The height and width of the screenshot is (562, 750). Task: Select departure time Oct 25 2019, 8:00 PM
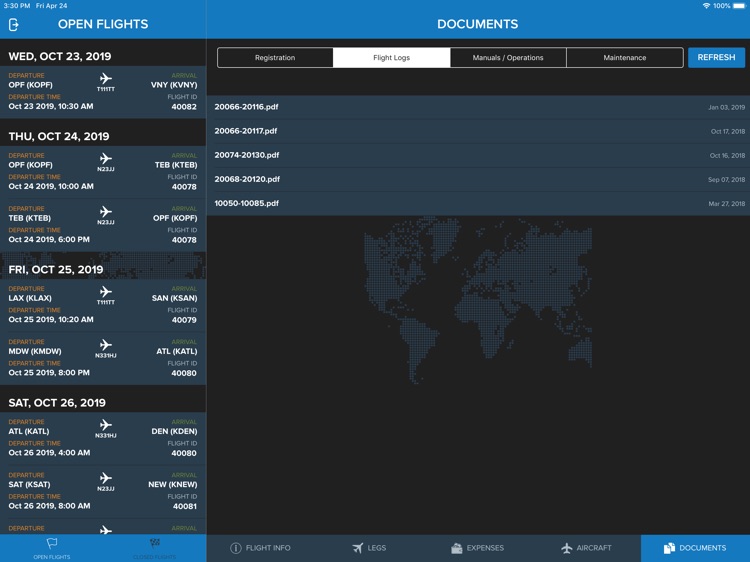[49, 372]
